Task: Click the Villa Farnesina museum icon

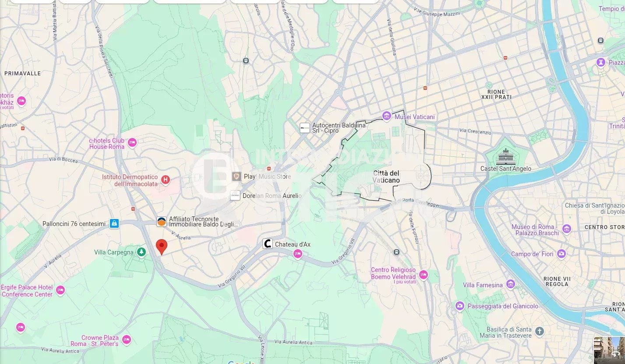Action: 510,285
